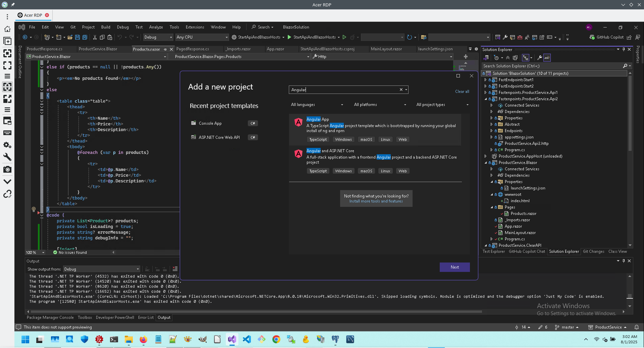
Task: Select the Console App recent template
Action: click(224, 123)
